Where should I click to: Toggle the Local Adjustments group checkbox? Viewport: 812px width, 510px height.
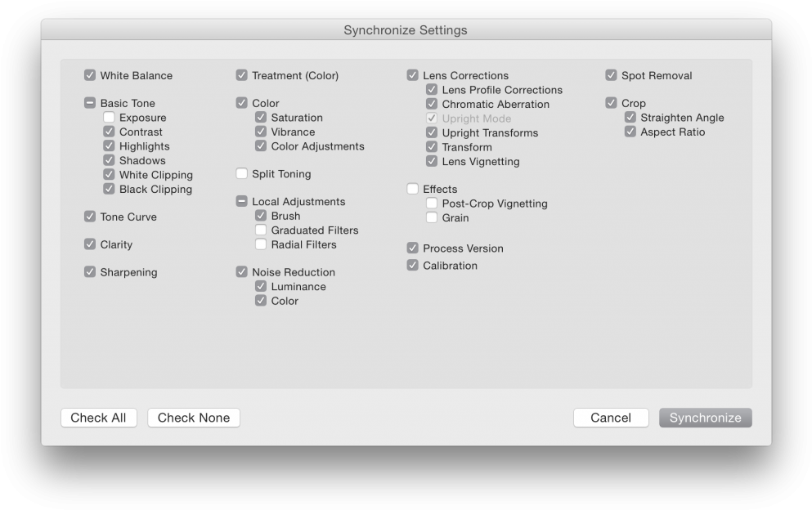coord(242,202)
